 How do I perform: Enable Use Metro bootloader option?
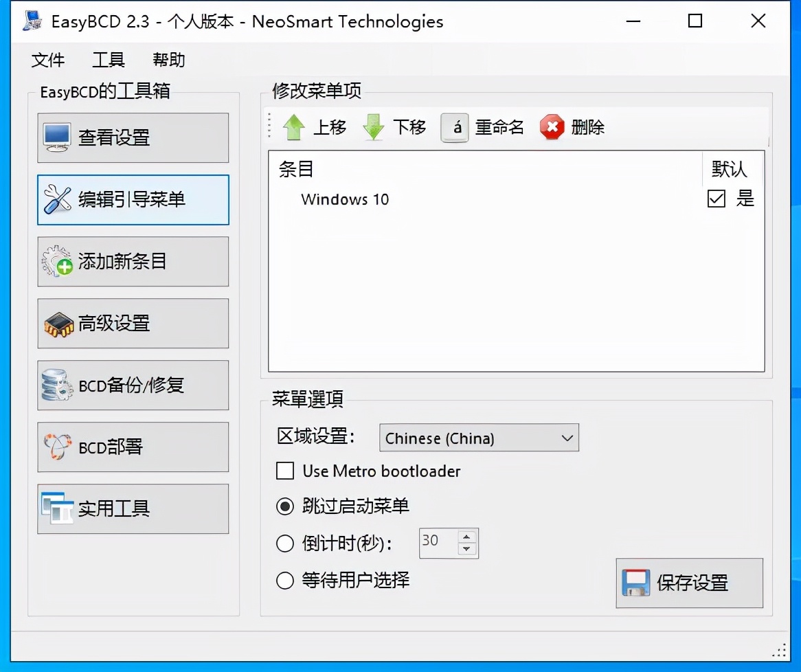click(285, 471)
